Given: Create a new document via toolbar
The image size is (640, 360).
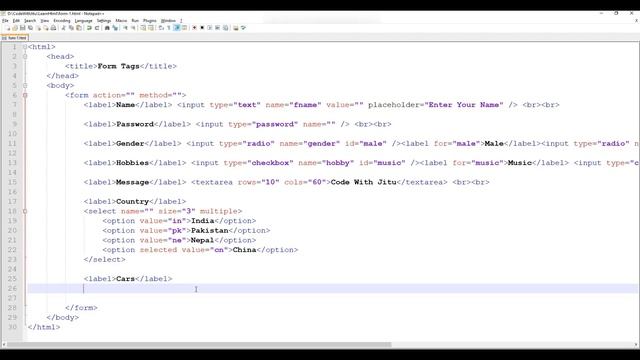Looking at the screenshot, I should [7, 28].
